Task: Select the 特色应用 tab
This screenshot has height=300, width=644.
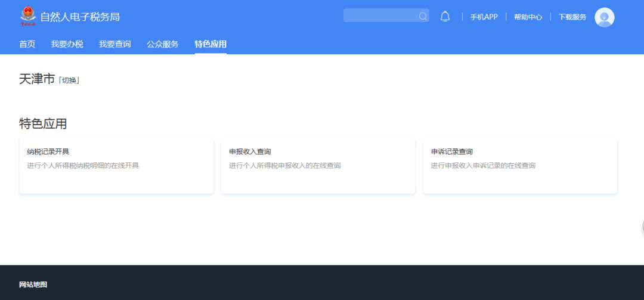Action: pyautogui.click(x=210, y=44)
